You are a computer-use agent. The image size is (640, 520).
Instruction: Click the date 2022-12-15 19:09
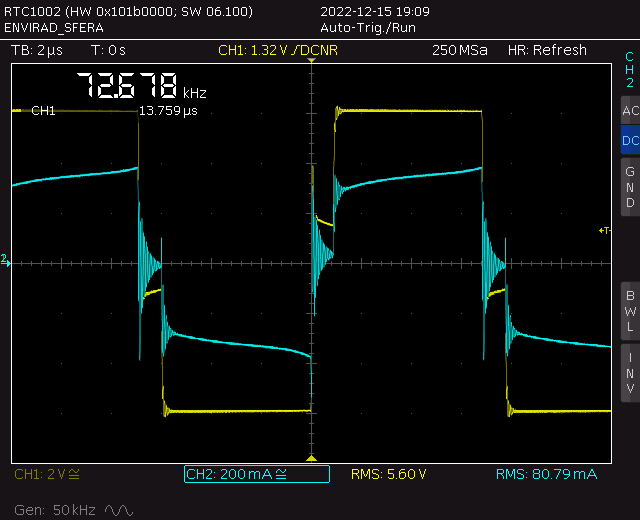(375, 11)
